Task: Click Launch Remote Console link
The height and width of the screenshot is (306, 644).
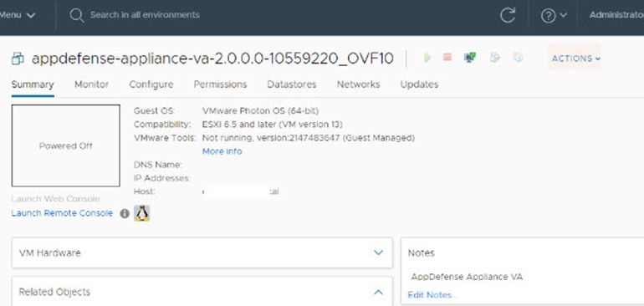Action: [62, 213]
